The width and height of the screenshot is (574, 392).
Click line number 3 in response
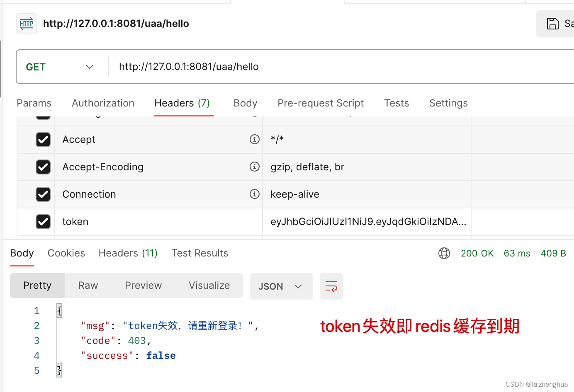(x=36, y=341)
